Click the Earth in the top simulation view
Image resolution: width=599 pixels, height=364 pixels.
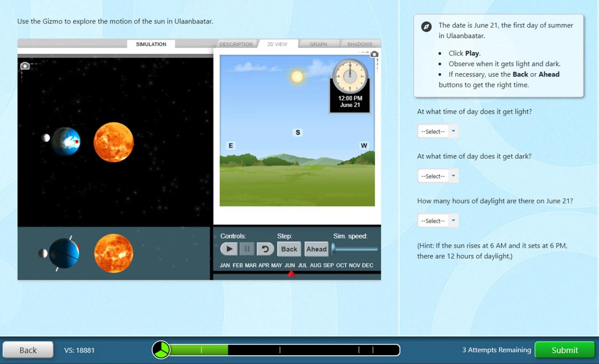[x=66, y=141]
